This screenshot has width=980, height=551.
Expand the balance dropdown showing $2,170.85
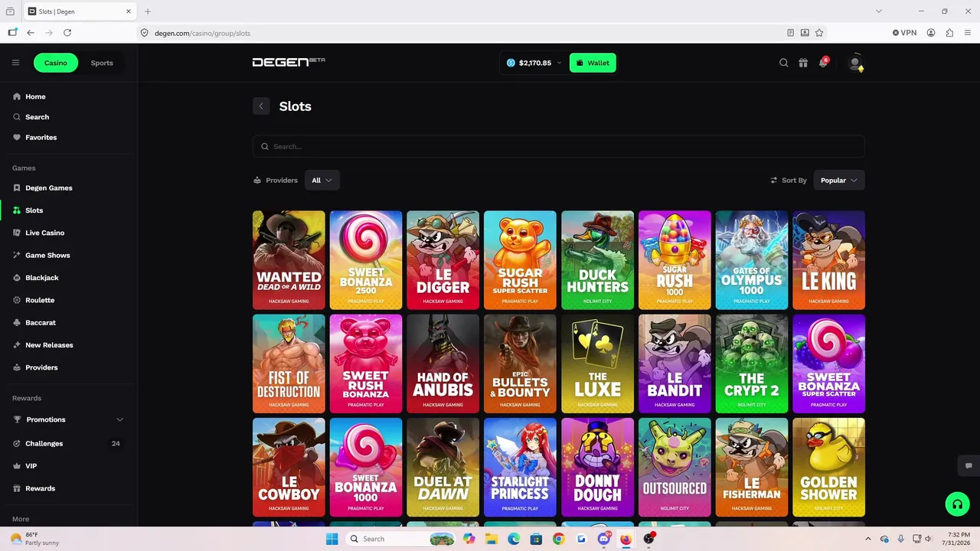534,63
